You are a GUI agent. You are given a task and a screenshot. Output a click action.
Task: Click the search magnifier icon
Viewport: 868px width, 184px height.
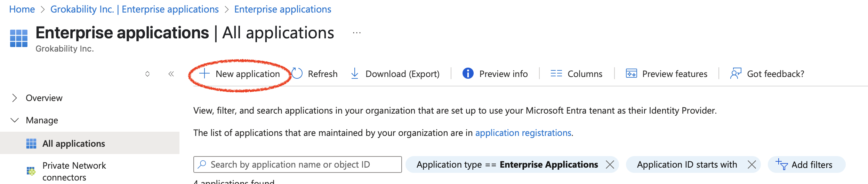coord(202,164)
